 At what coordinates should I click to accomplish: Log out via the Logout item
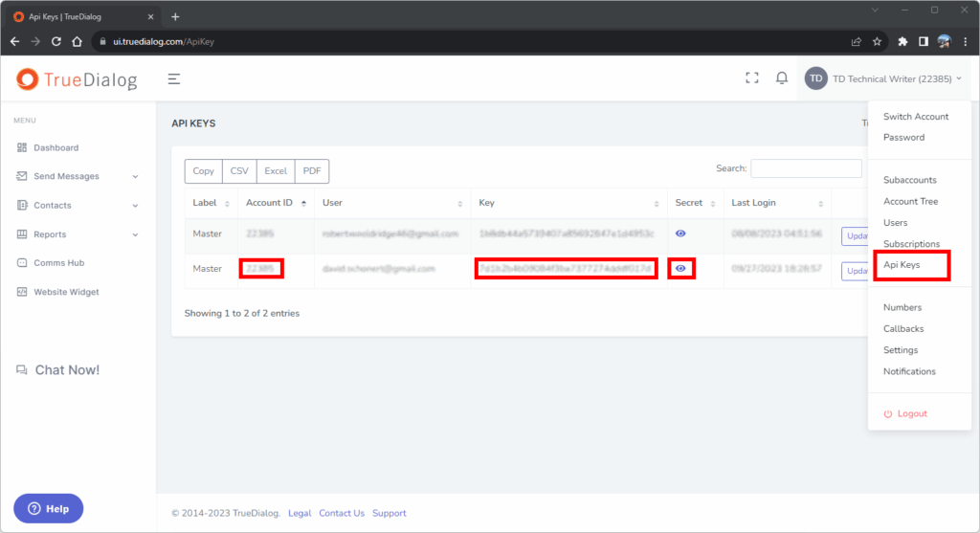point(905,413)
